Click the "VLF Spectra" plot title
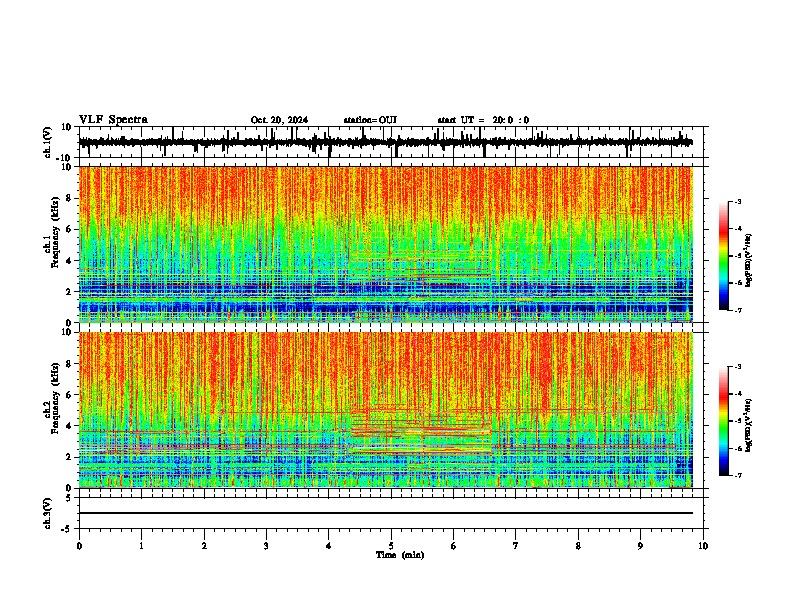Screen dimensions: 792x612 [113, 120]
